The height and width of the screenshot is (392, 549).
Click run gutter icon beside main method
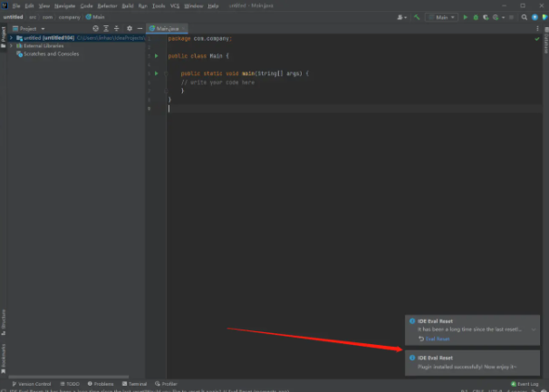[157, 73]
